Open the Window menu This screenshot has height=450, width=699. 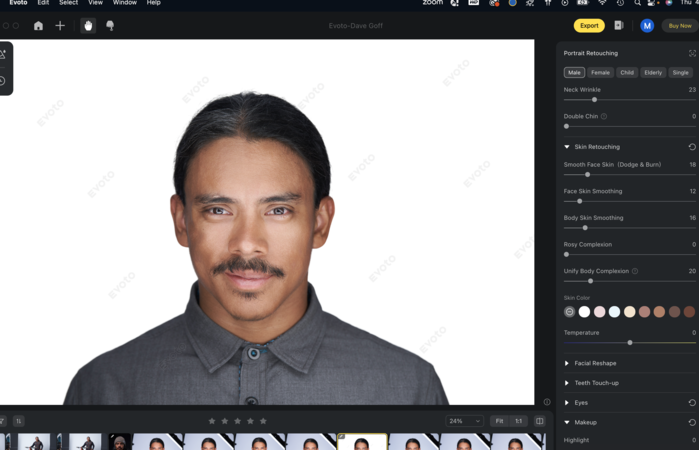click(125, 3)
